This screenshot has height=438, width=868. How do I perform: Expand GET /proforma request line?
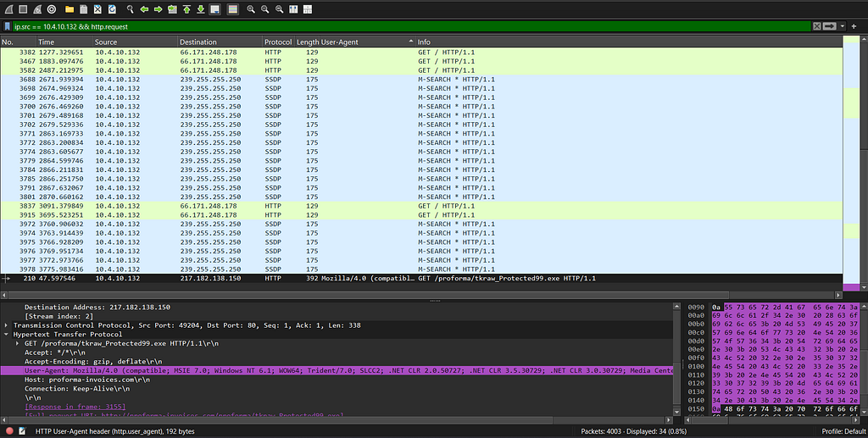click(x=17, y=343)
